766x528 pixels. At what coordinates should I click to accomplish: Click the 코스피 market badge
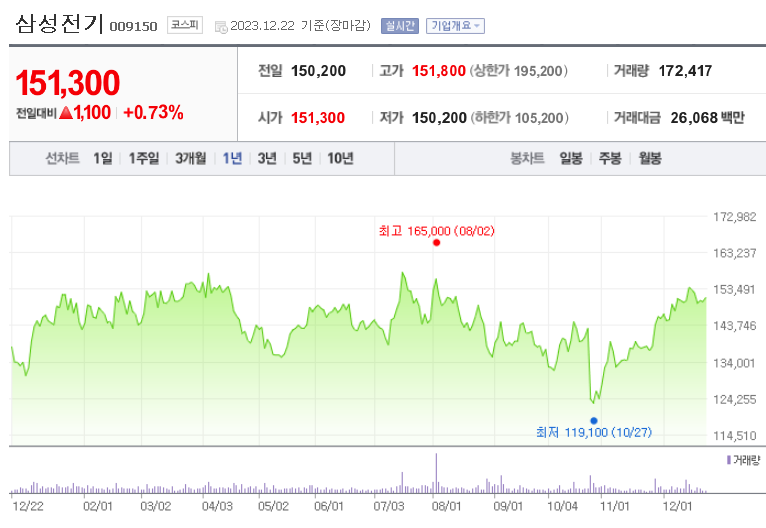(185, 25)
